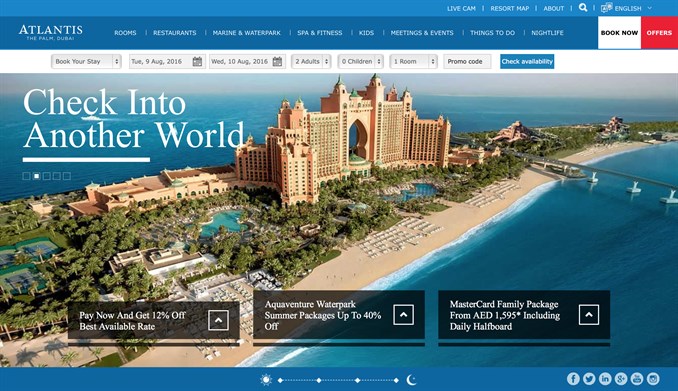Click second diamond on day-night slider

tap(319, 380)
